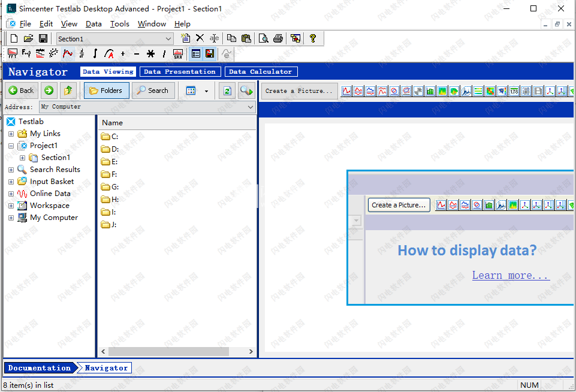Expand the Section1 tree node
The height and width of the screenshot is (392, 576).
[22, 158]
